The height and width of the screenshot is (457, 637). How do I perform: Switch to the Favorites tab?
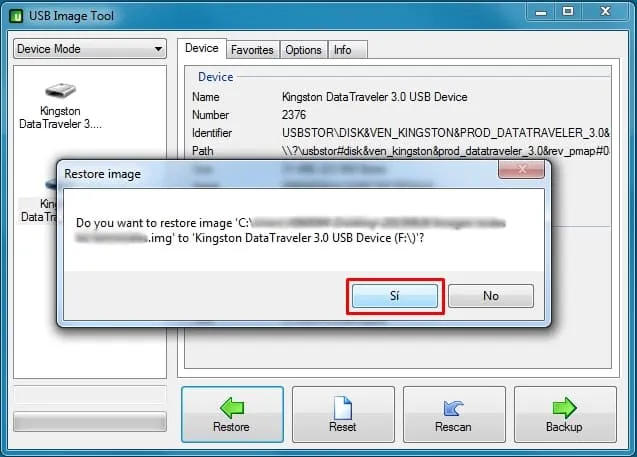coord(252,50)
